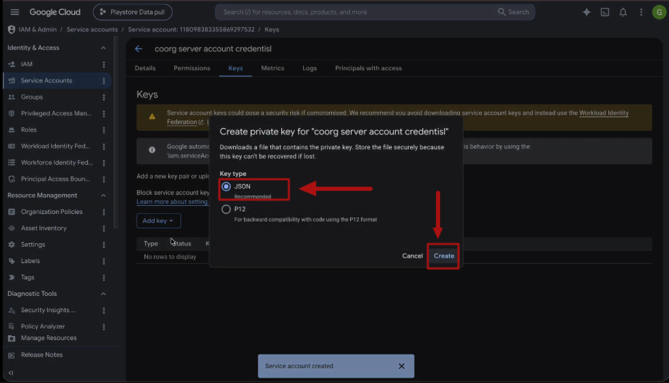Open Workforce Identity Federation sidebar item

click(x=57, y=162)
